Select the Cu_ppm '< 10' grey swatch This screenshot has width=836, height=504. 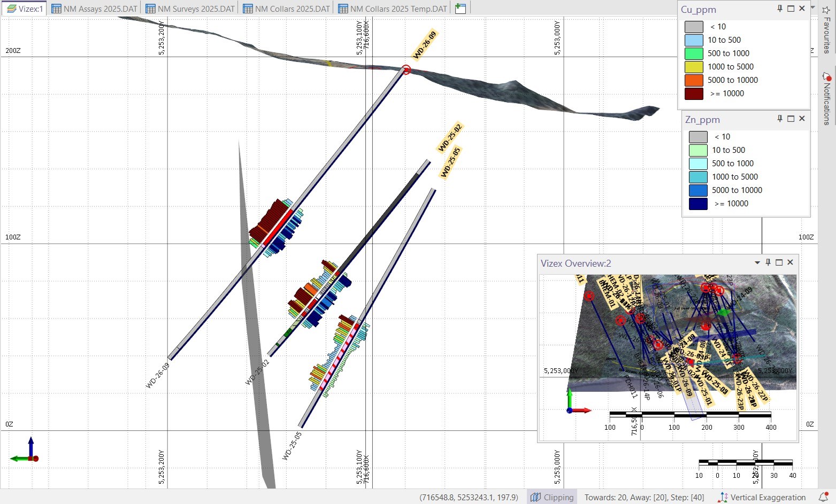pyautogui.click(x=694, y=27)
